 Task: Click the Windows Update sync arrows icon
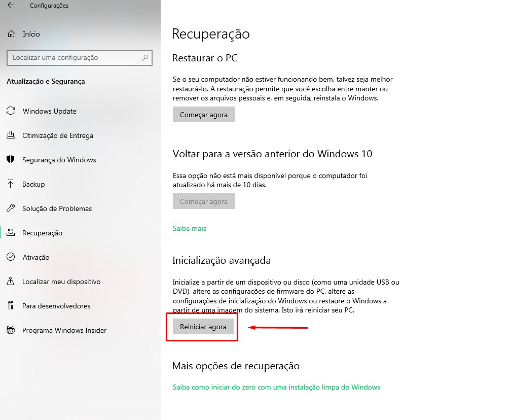click(x=11, y=111)
